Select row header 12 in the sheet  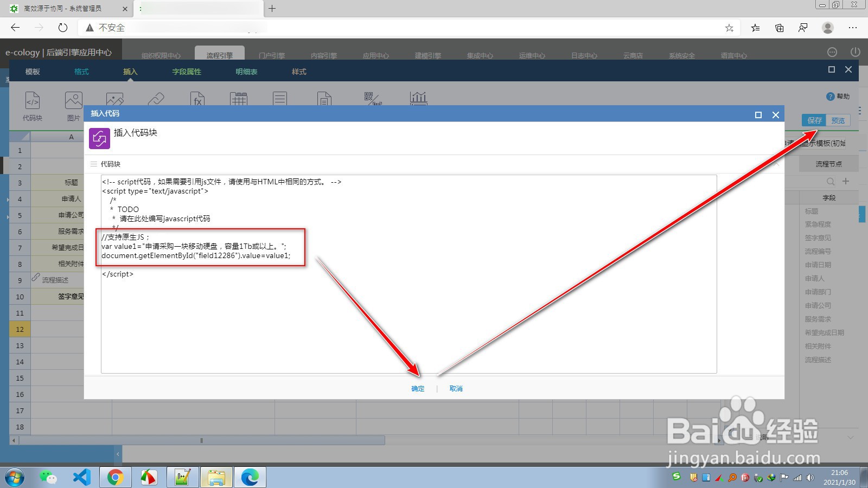click(20, 329)
